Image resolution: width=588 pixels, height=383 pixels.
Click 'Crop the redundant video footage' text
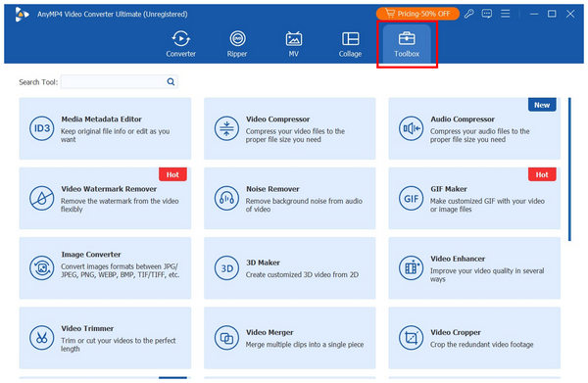click(x=481, y=345)
